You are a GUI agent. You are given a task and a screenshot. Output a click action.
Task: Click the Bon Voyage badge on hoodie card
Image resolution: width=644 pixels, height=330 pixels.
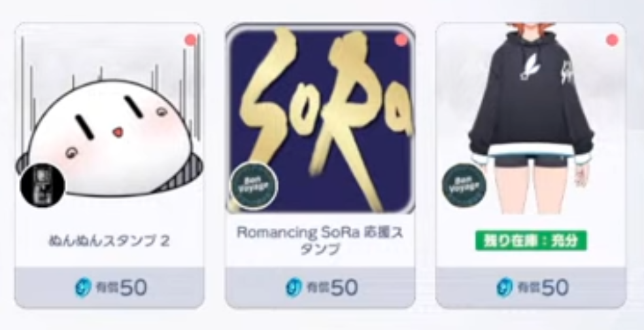(464, 185)
